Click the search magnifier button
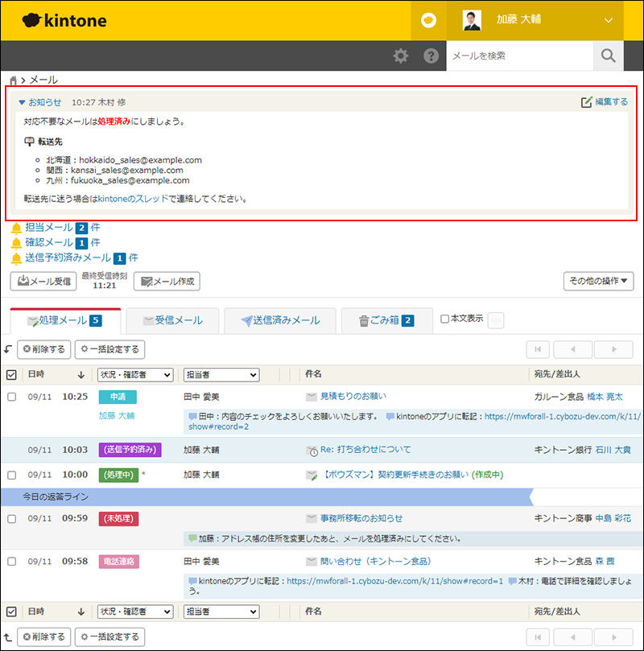 click(609, 56)
